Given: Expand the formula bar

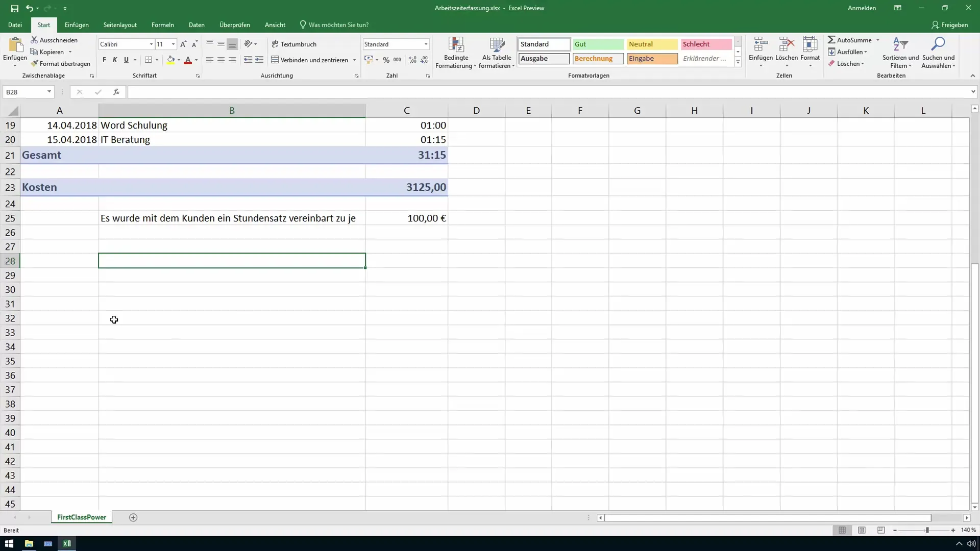Looking at the screenshot, I should tap(973, 92).
